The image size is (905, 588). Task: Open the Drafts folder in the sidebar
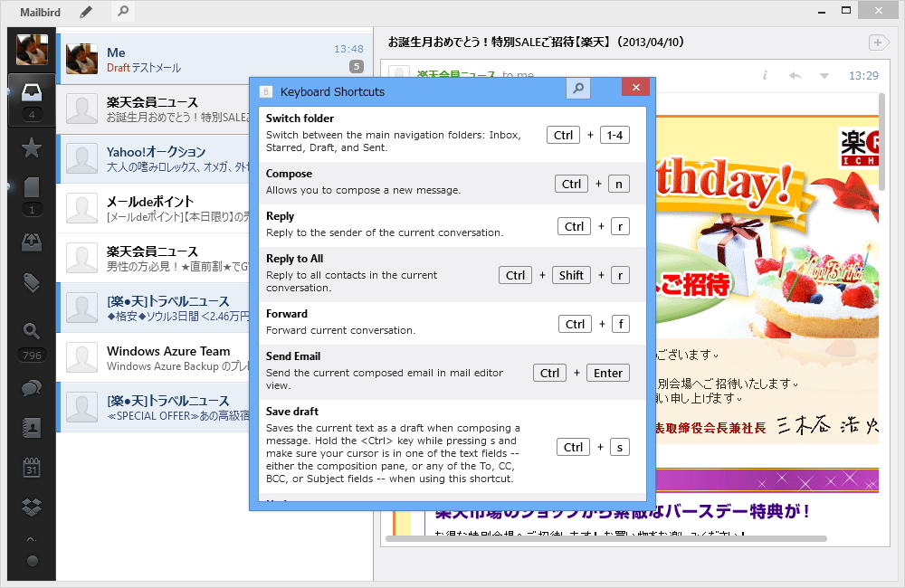coord(31,187)
